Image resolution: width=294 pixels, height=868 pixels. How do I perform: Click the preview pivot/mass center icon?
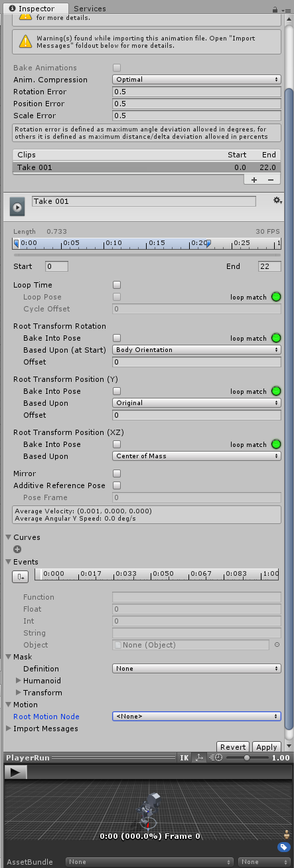click(198, 758)
